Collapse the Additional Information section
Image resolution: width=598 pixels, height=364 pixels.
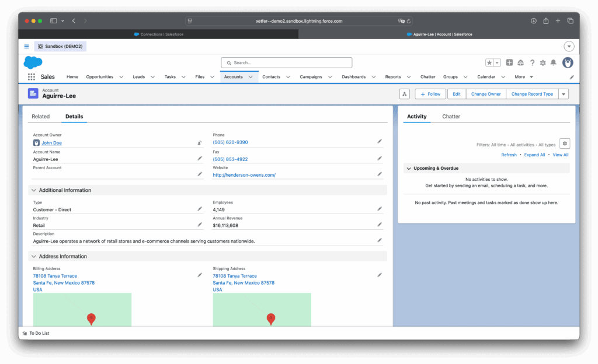click(x=33, y=190)
